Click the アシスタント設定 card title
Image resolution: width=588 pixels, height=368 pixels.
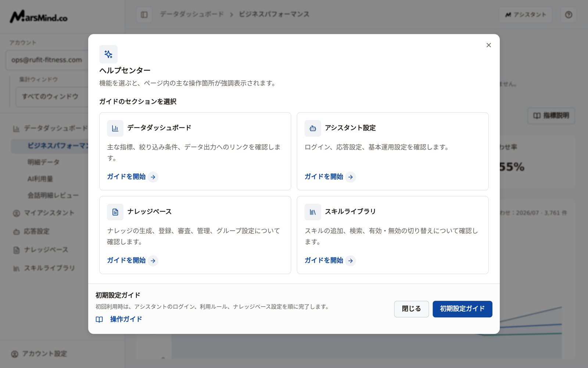click(350, 128)
